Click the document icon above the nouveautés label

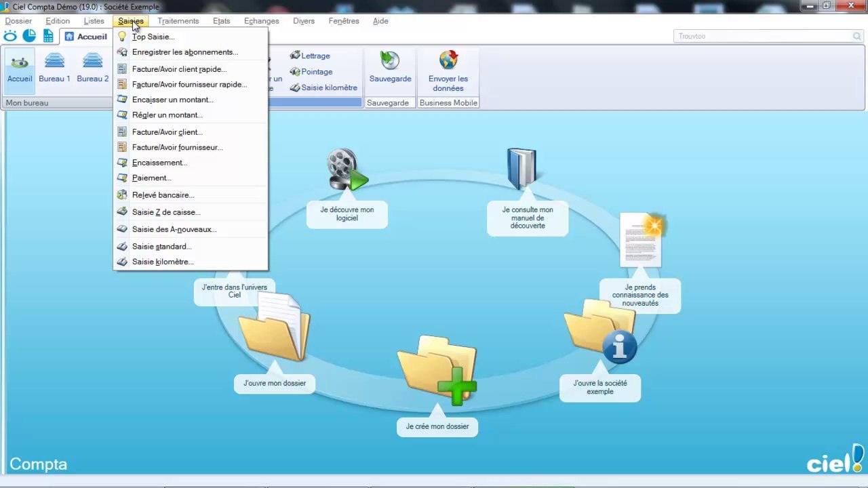pos(642,240)
